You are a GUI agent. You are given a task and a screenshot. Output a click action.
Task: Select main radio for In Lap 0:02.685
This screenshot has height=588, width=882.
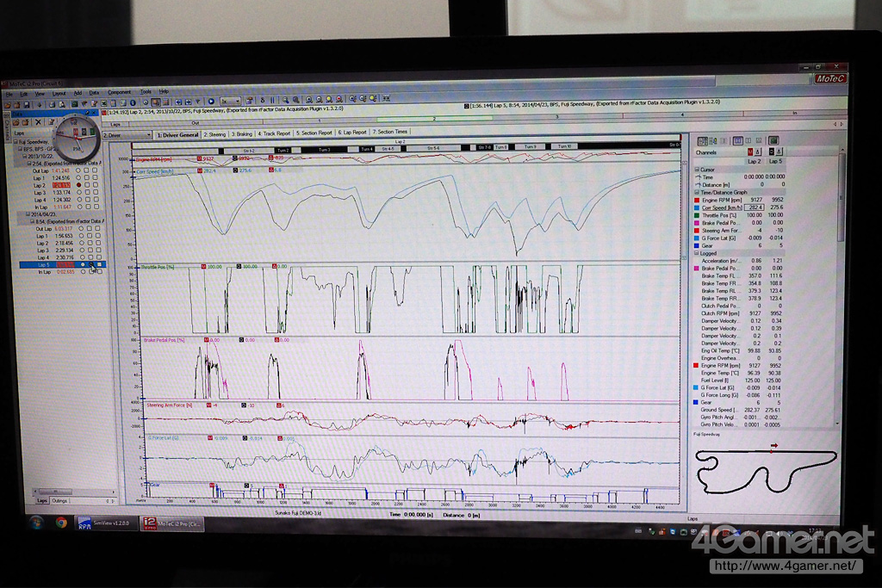point(83,271)
